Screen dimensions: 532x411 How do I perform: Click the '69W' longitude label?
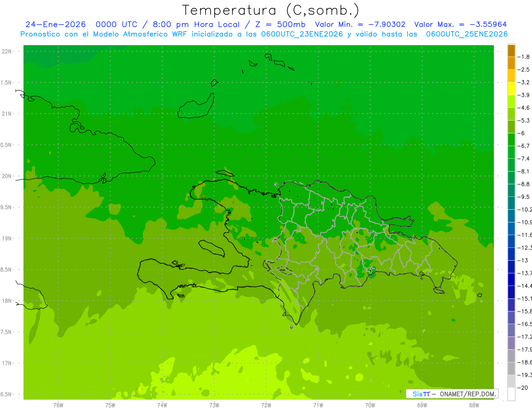pyautogui.click(x=422, y=405)
